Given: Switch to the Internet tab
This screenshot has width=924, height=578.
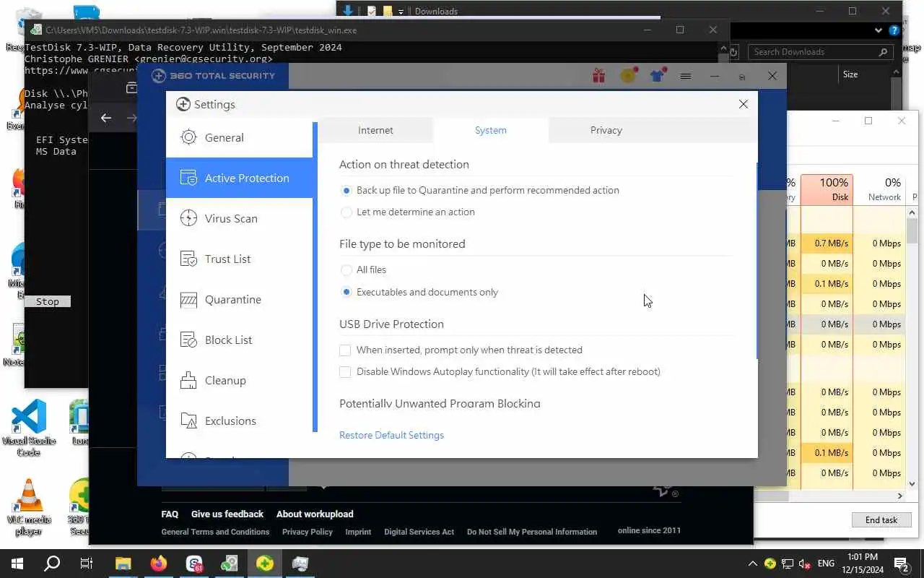Looking at the screenshot, I should click(375, 130).
